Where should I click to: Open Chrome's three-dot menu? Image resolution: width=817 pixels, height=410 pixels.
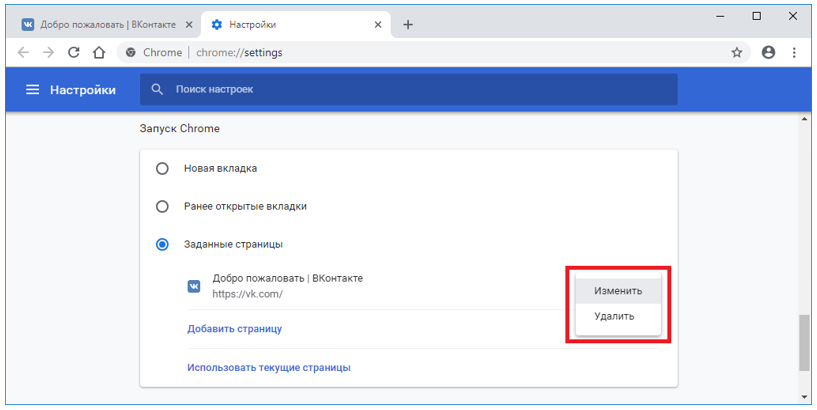coord(794,52)
